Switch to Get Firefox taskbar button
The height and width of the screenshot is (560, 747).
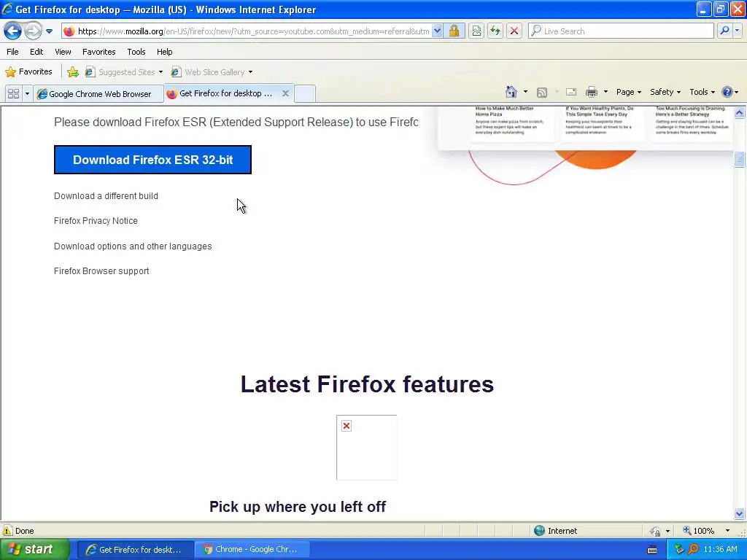(x=136, y=550)
